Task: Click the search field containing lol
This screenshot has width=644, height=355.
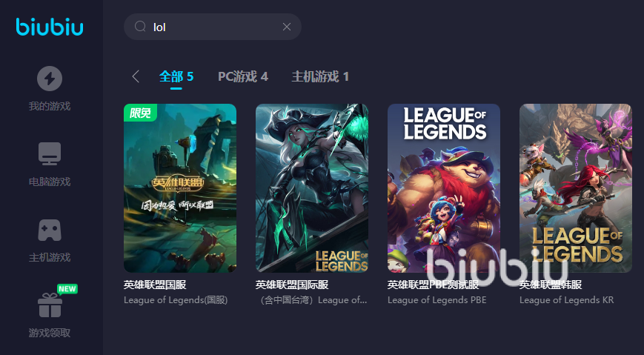Action: (213, 27)
